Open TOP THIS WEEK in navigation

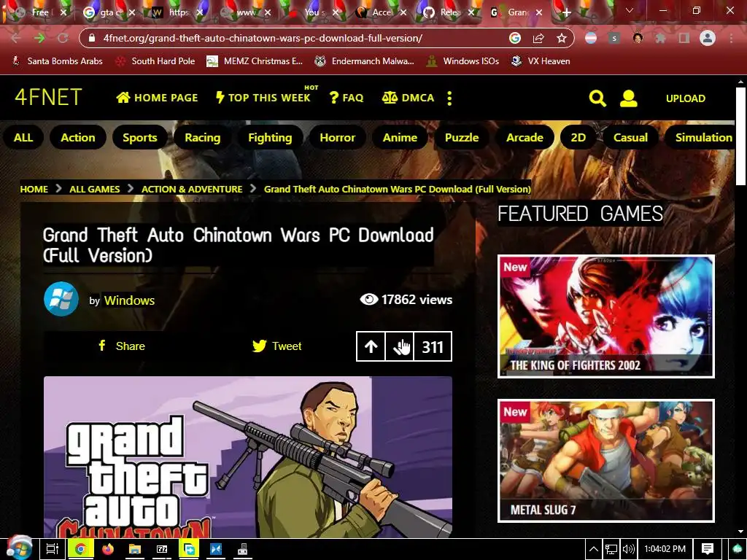coord(263,98)
